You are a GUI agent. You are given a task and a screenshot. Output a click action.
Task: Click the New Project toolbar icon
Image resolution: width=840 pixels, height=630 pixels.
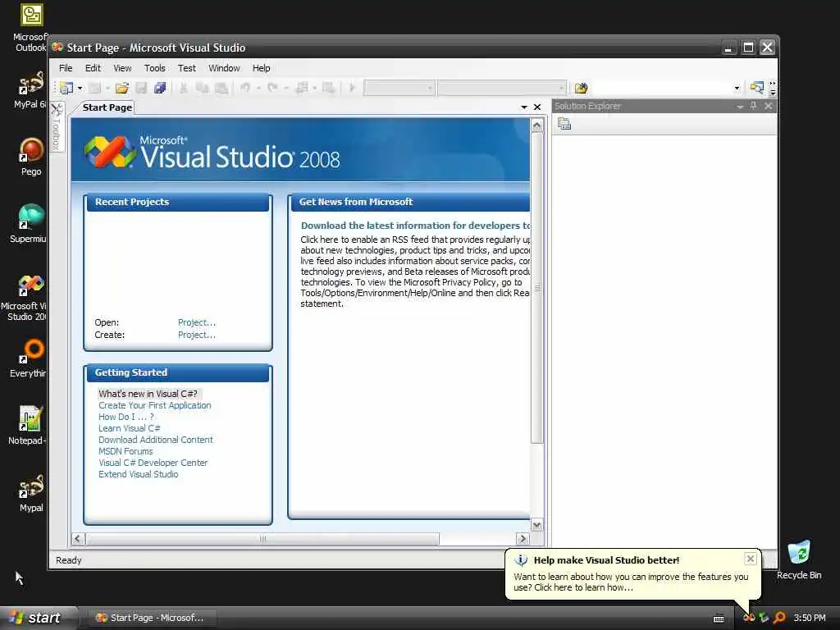[66, 88]
